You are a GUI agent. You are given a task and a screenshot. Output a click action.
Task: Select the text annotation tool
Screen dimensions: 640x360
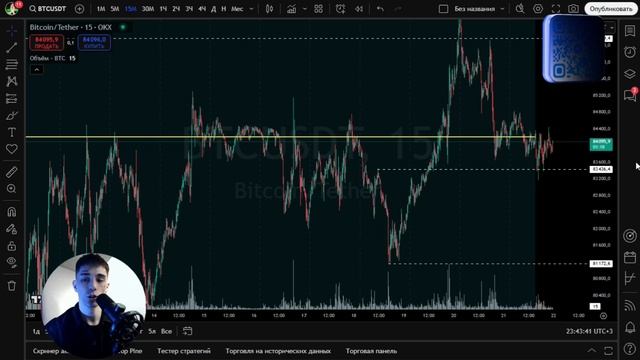pos(11,132)
